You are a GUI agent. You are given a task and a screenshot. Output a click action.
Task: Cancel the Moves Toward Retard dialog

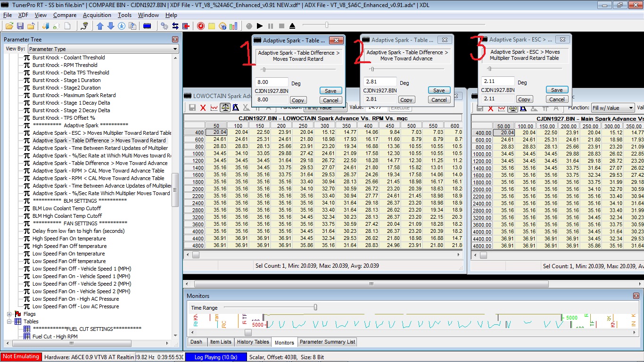pos(330,100)
